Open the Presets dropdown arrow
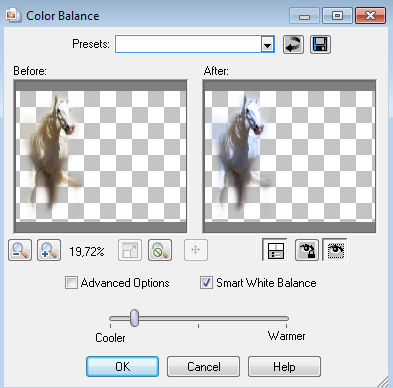 (x=267, y=44)
